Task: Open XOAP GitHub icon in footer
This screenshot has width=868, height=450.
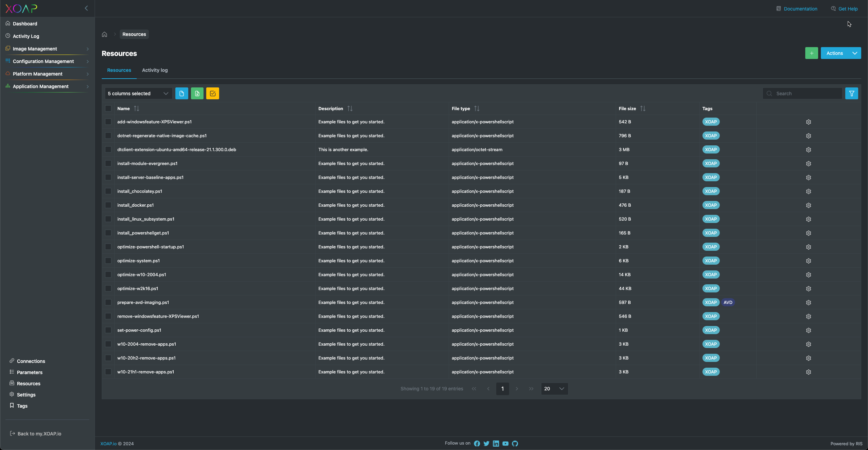Action: [x=515, y=444]
